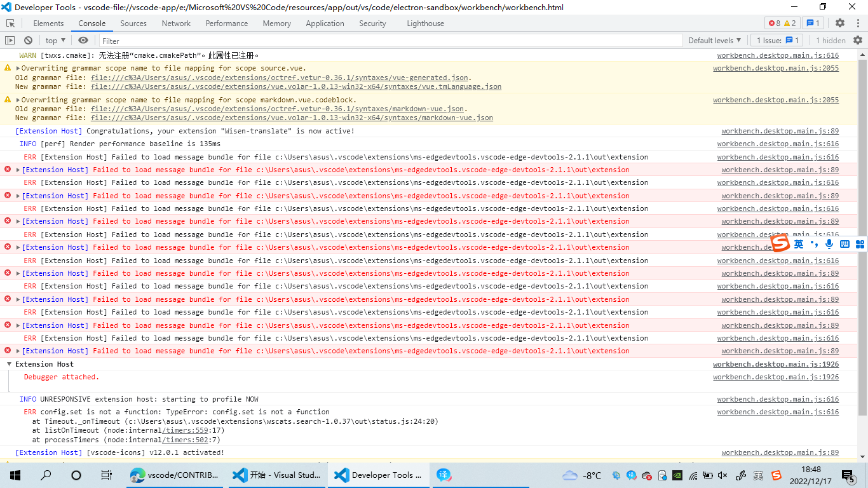868x488 pixels.
Task: Open the Default levels dropdown
Action: [714, 40]
